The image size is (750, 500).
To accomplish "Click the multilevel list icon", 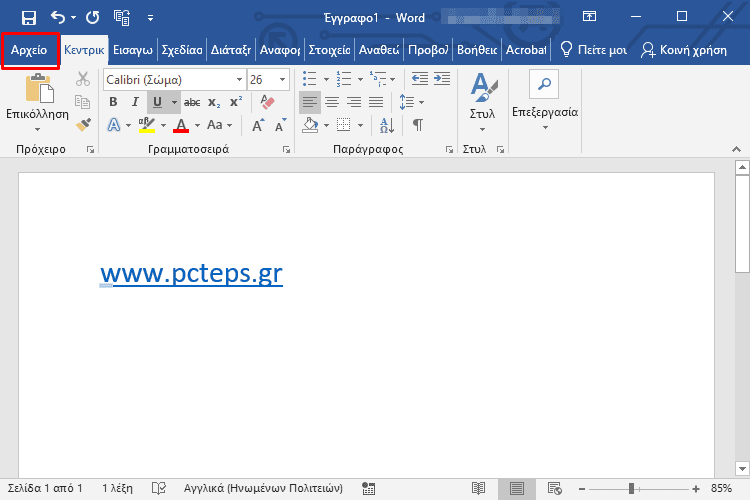I will click(x=378, y=79).
